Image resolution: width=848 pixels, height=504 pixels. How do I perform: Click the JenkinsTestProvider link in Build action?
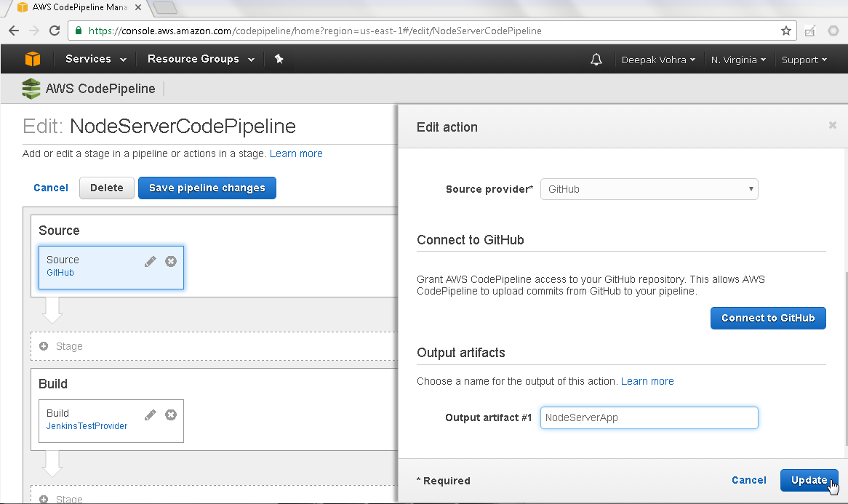click(x=87, y=426)
